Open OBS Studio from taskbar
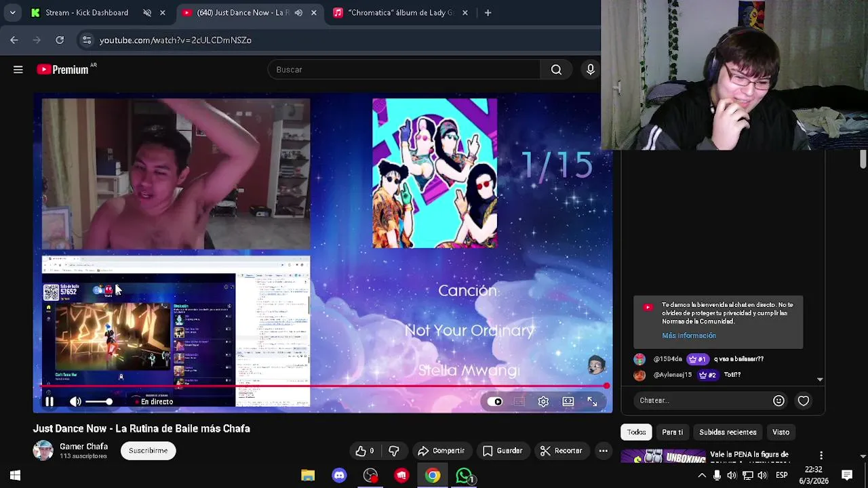Image resolution: width=868 pixels, height=488 pixels. [370, 476]
